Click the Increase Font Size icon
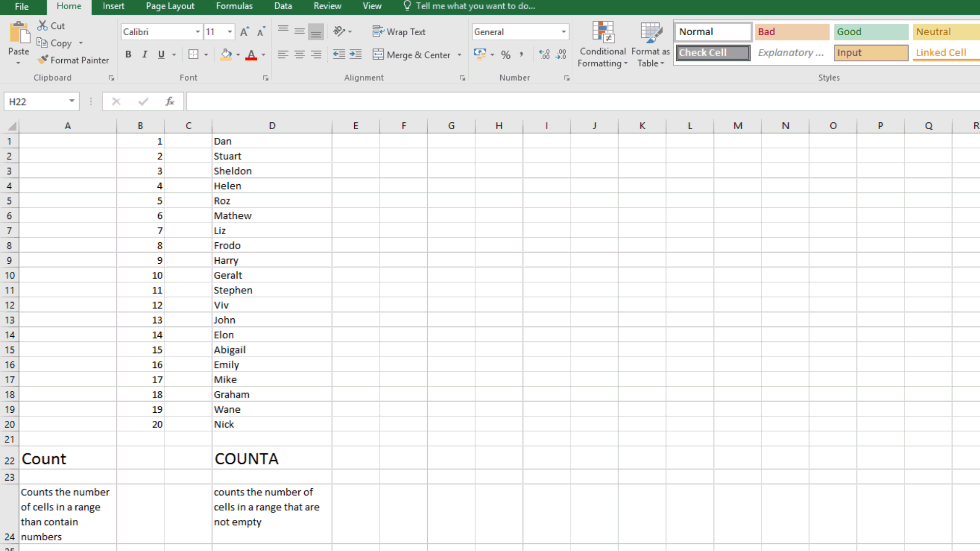The height and width of the screenshot is (551, 980). [x=244, y=32]
